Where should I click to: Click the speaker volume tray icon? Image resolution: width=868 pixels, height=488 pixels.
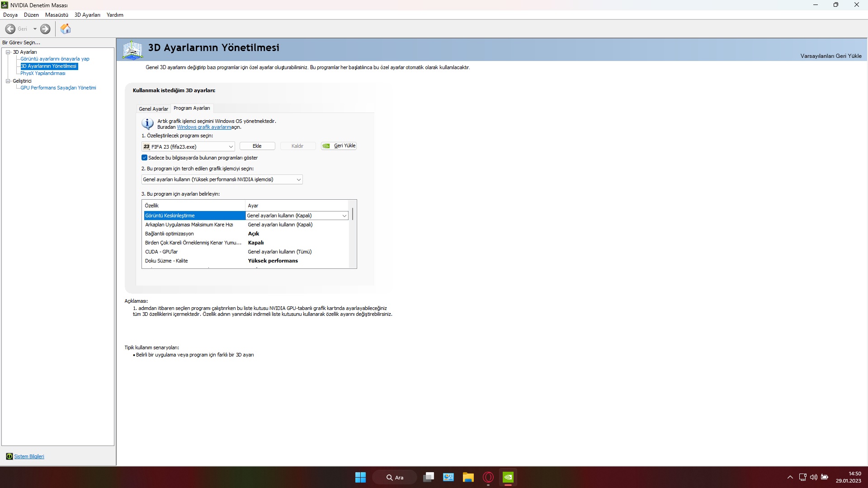[x=813, y=477]
